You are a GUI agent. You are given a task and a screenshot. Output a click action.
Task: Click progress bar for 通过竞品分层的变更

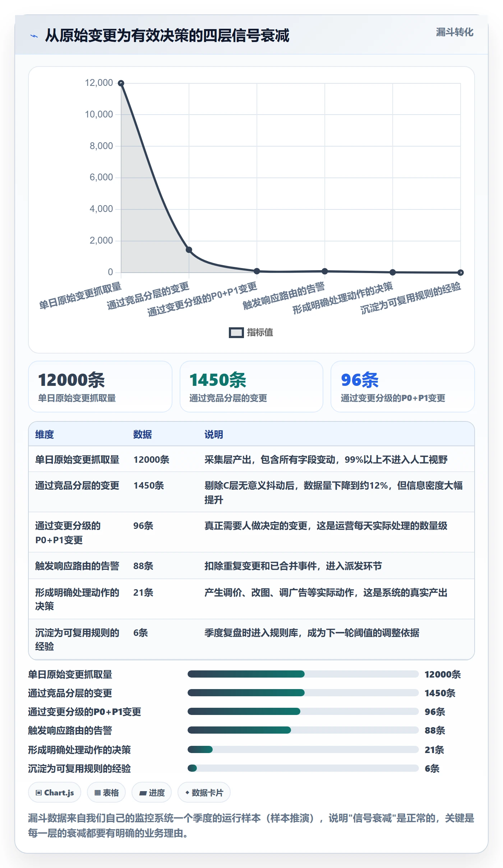click(x=303, y=693)
